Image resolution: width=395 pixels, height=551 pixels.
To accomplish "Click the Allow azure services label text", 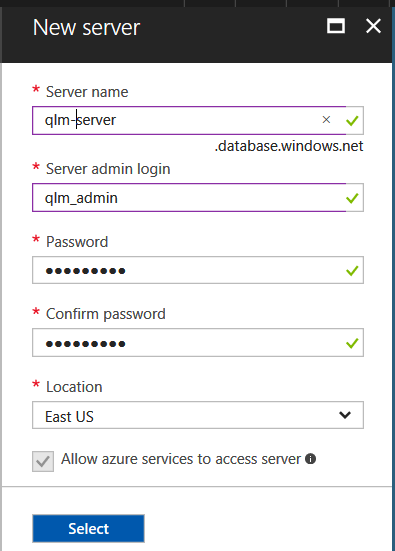I will click(x=181, y=459).
